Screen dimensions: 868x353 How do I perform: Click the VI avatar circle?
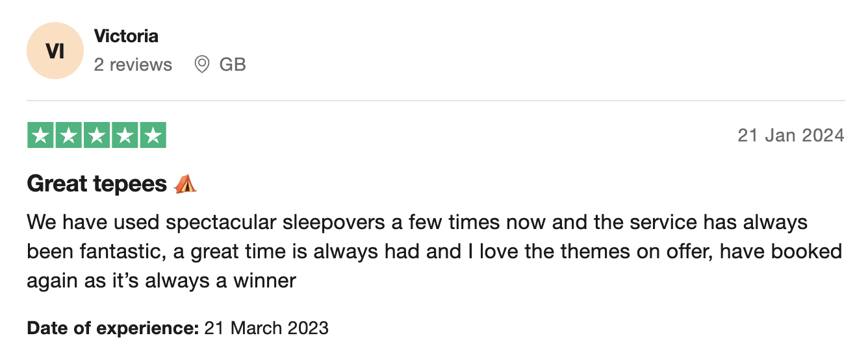(x=55, y=51)
